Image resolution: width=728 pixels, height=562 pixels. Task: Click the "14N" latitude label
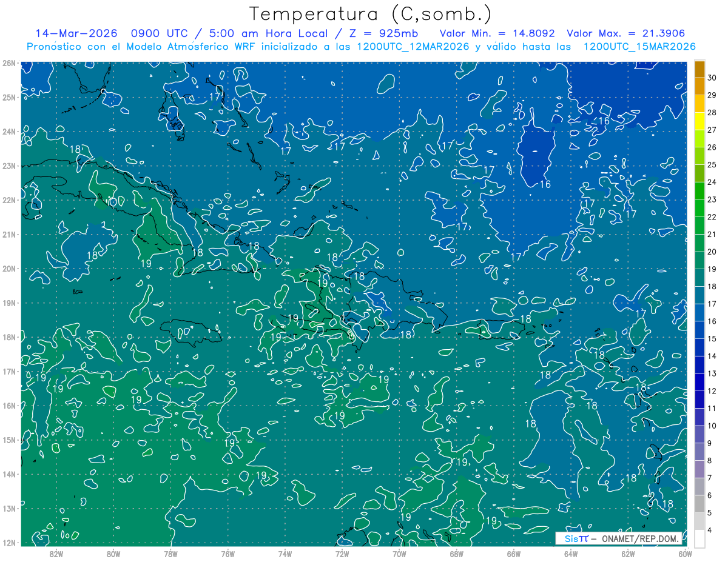pos(8,474)
